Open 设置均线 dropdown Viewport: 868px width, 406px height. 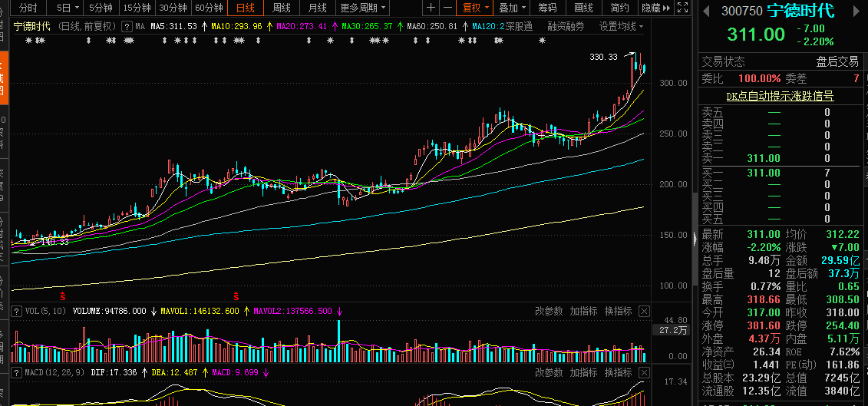(x=622, y=26)
